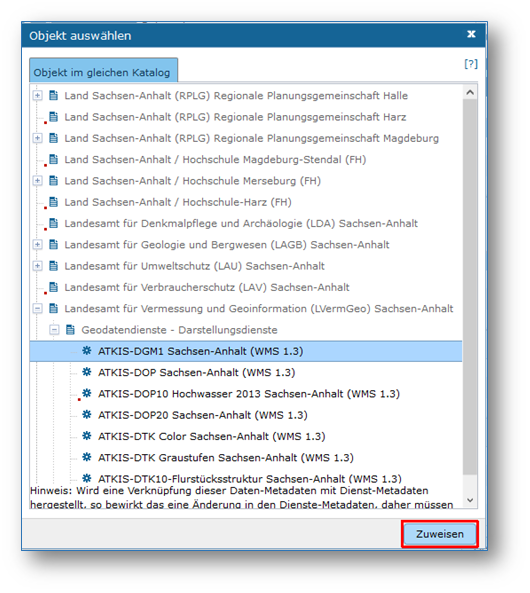
Task: Click document icon of Landesamt für Geologie
Action: tap(54, 244)
